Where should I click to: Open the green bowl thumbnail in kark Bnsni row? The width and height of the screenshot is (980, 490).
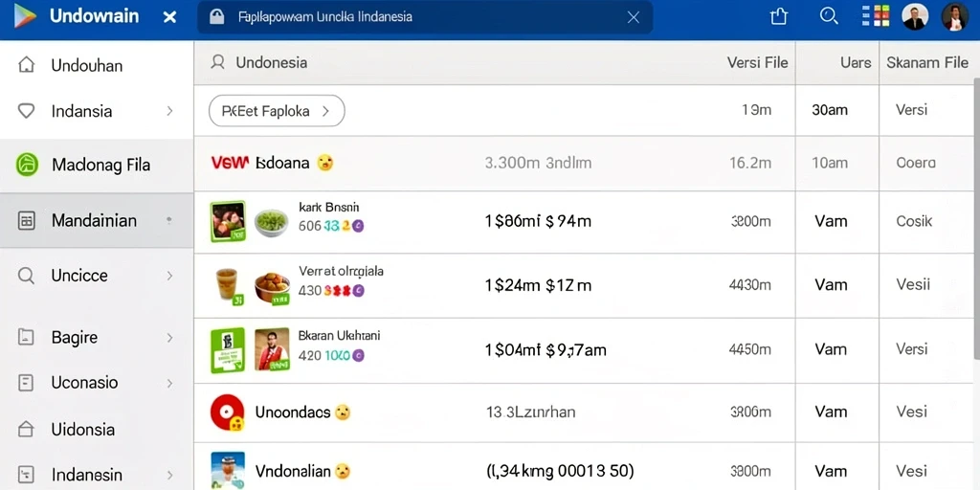point(271,222)
